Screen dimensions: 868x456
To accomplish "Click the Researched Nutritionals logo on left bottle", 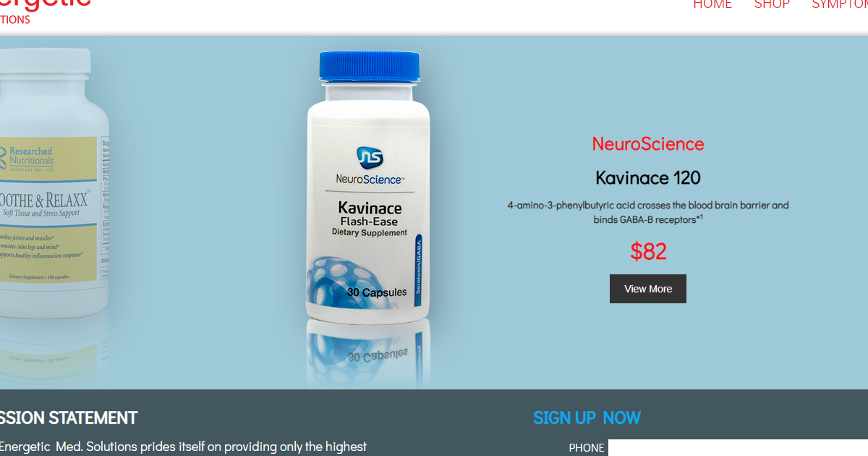I will coord(26,156).
